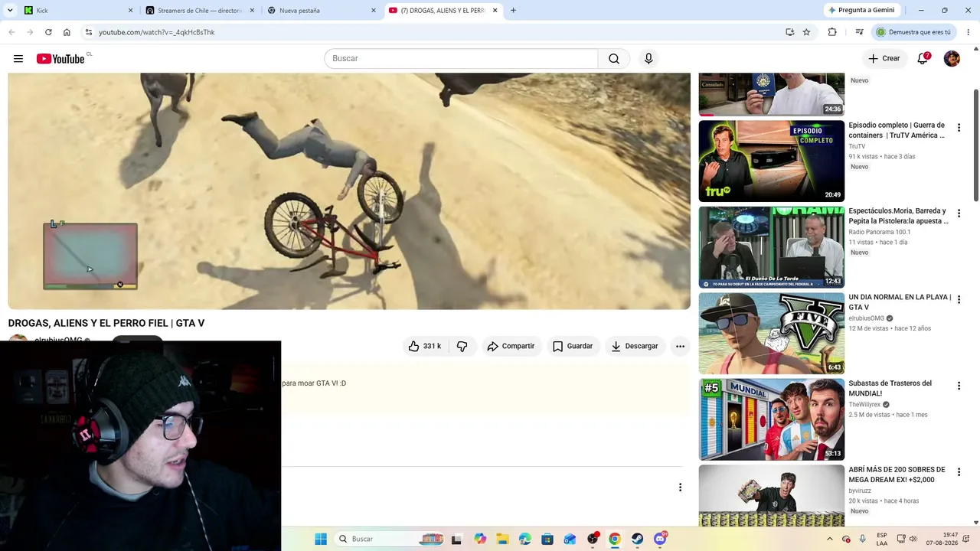Start voice search with the microphone icon
The height and width of the screenshot is (551, 980).
click(x=648, y=59)
